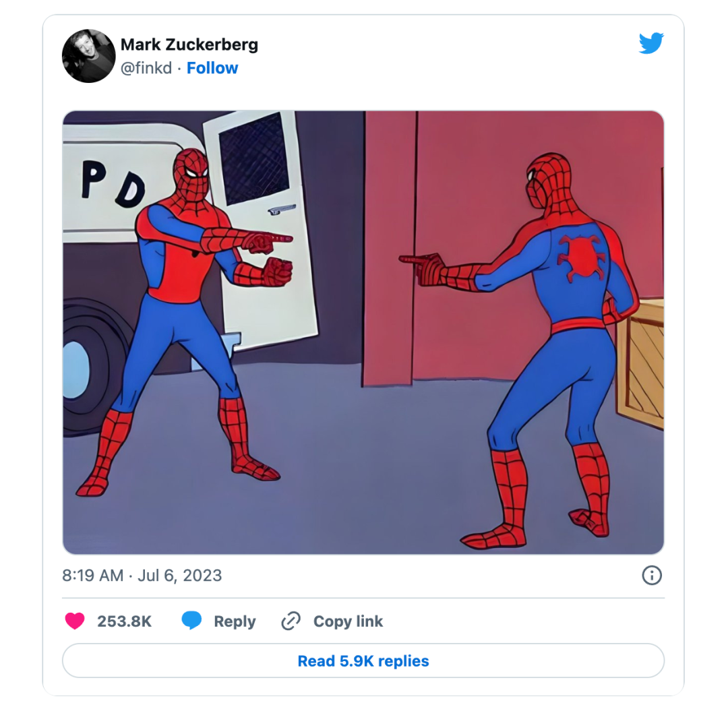Click the Copy link text
The height and width of the screenshot is (709, 728).
click(x=348, y=621)
